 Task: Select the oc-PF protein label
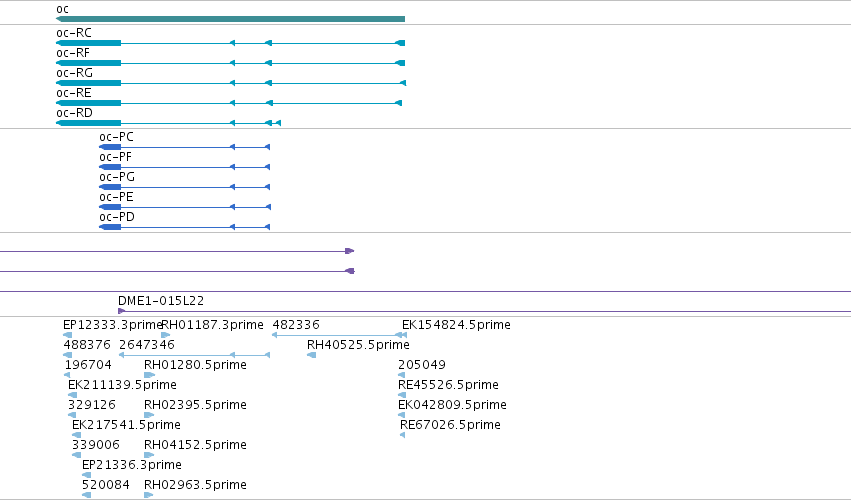pos(116,157)
